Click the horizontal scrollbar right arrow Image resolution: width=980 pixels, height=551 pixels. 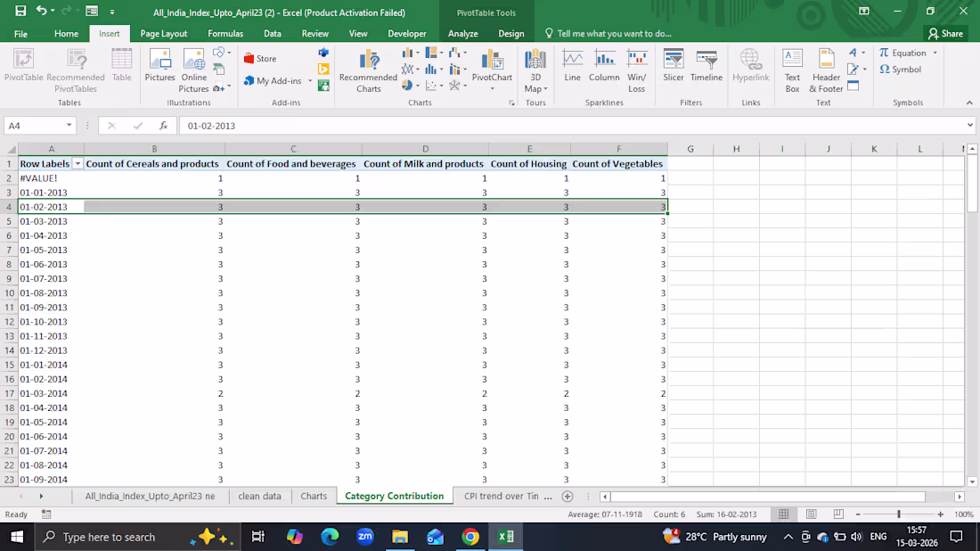click(x=960, y=496)
